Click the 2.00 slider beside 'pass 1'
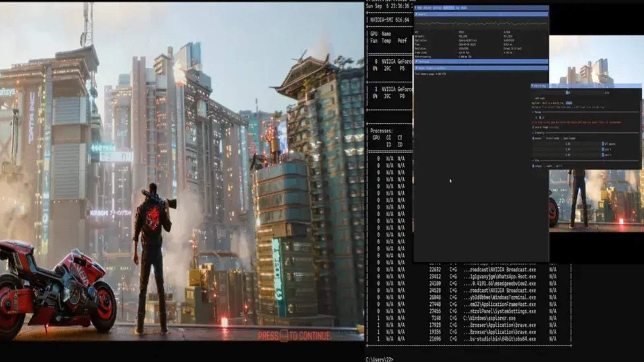 pyautogui.click(x=566, y=149)
